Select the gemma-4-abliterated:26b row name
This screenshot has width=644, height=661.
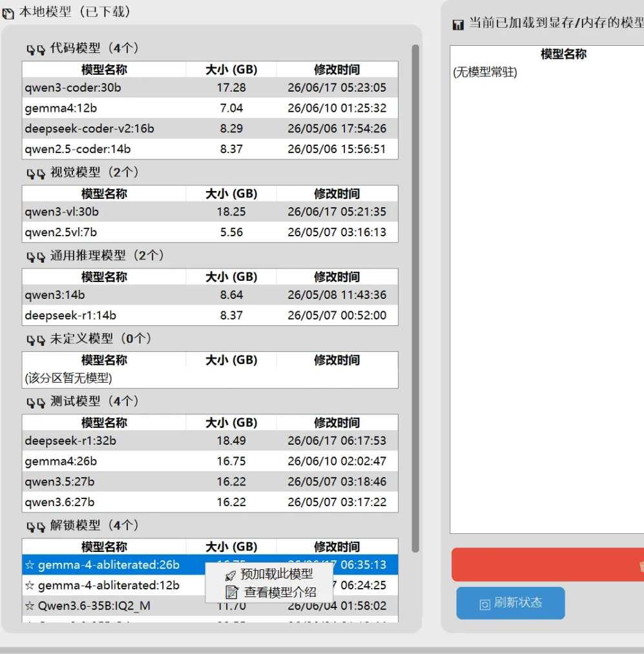[x=109, y=565]
